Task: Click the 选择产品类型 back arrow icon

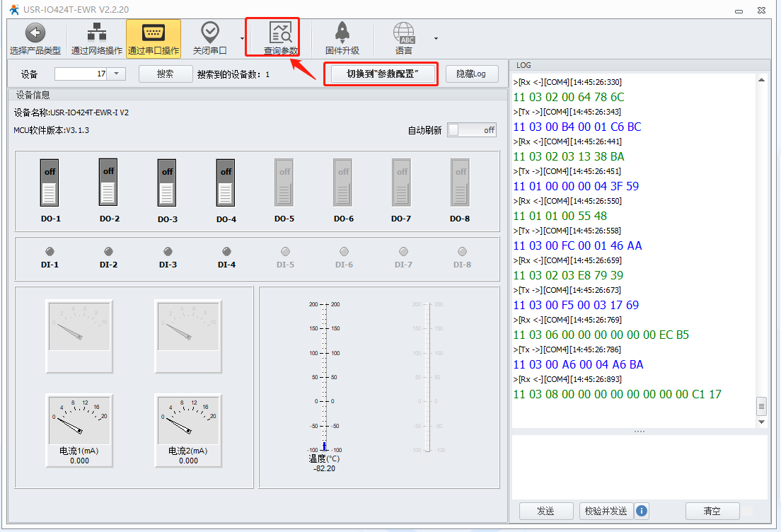Action: (x=35, y=33)
